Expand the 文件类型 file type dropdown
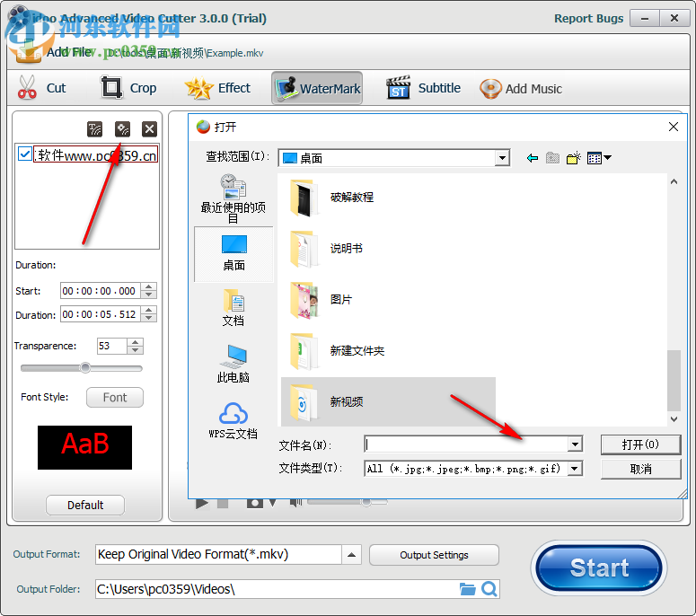The image size is (696, 616). click(x=575, y=468)
